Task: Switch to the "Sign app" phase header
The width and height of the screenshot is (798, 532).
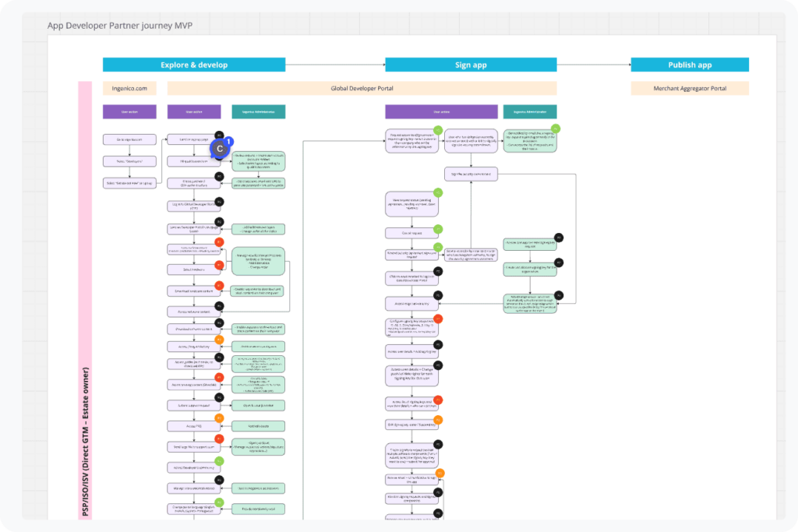Action: click(x=470, y=65)
